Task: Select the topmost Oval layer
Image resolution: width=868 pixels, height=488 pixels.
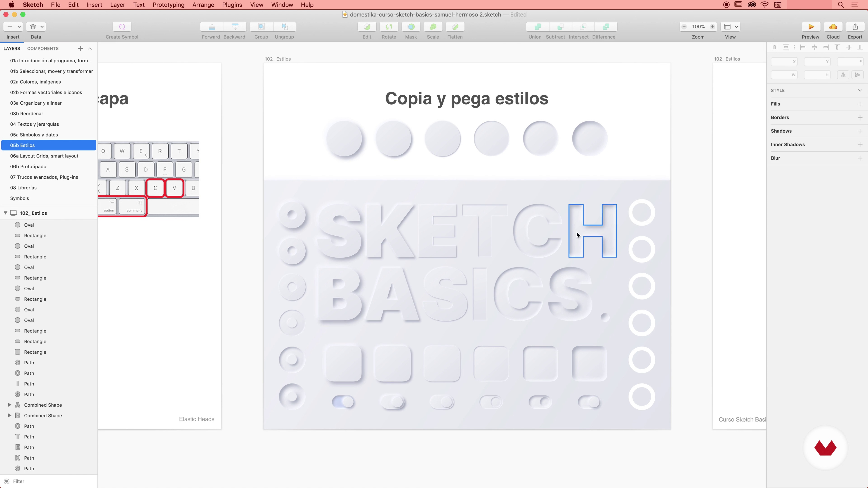Action: [x=49, y=225]
